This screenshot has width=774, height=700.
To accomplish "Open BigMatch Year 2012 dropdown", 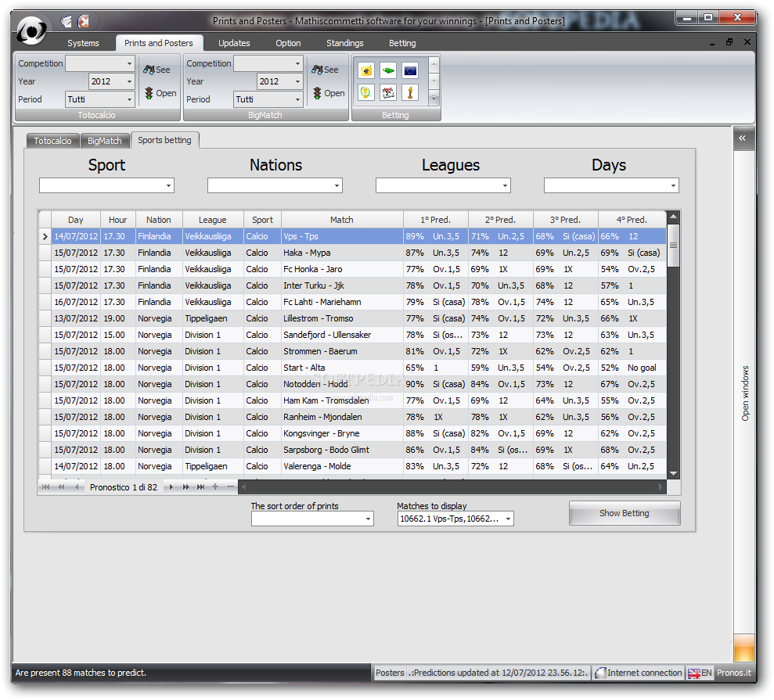I will pos(297,81).
